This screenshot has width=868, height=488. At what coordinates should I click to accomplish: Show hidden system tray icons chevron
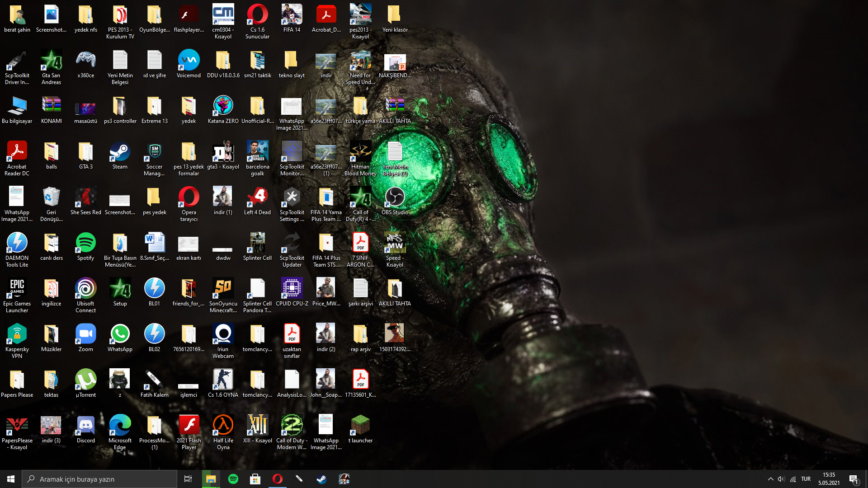770,479
